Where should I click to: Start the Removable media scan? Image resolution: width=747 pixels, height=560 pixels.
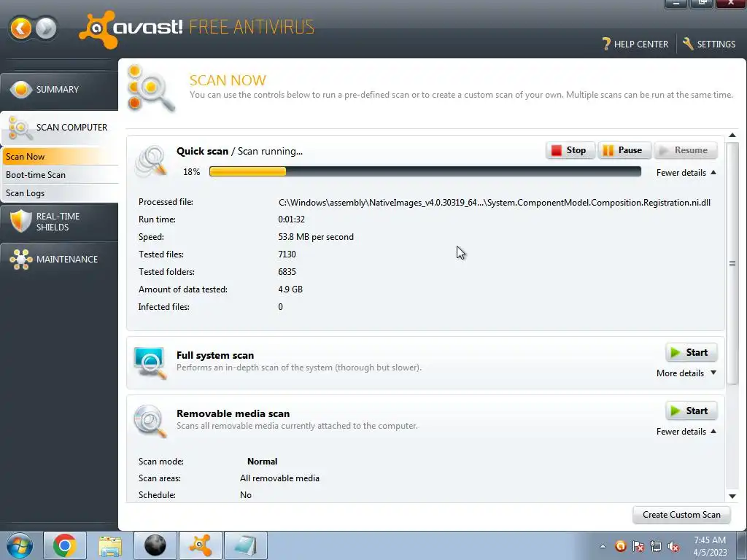click(x=692, y=411)
